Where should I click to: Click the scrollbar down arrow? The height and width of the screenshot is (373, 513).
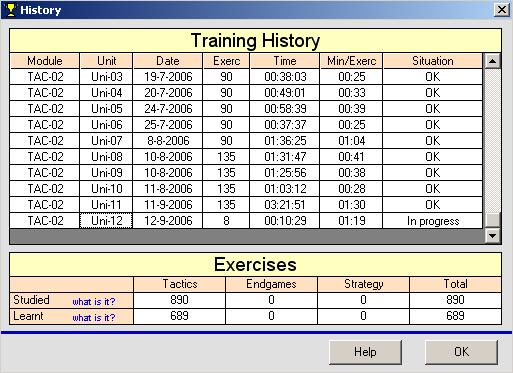click(x=493, y=236)
